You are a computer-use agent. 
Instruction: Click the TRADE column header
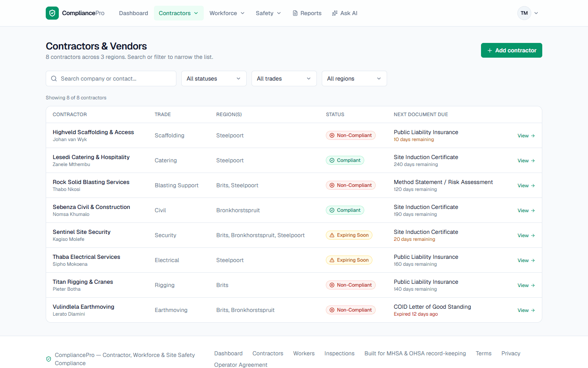(x=163, y=114)
